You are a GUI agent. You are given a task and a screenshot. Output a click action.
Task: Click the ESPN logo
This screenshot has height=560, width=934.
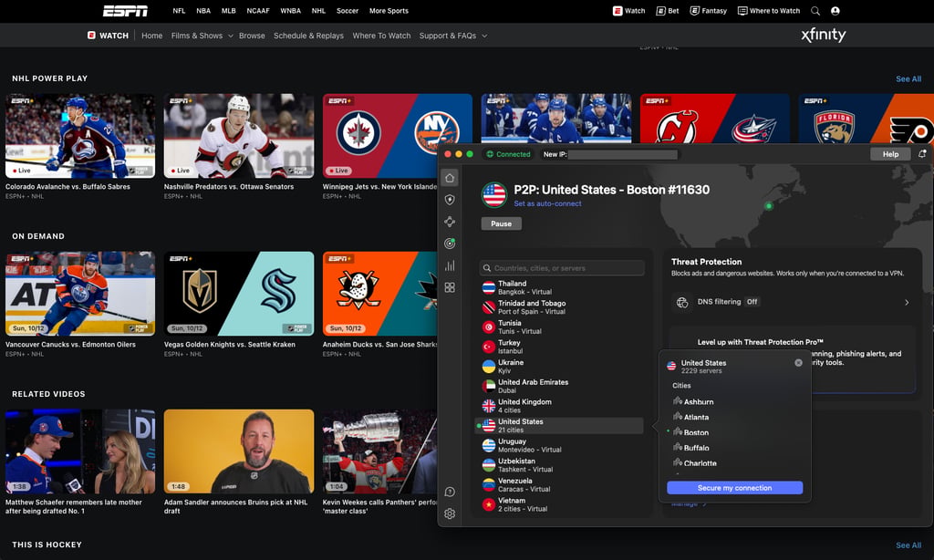125,11
